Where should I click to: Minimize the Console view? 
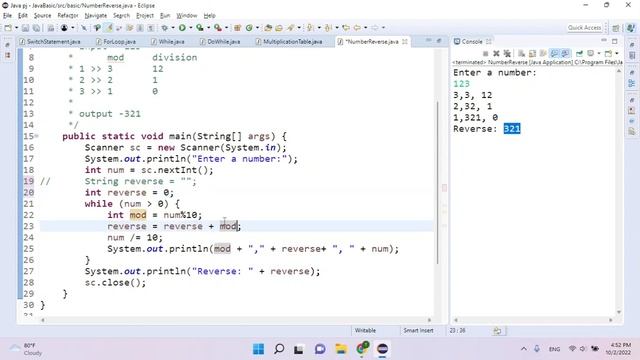click(604, 40)
